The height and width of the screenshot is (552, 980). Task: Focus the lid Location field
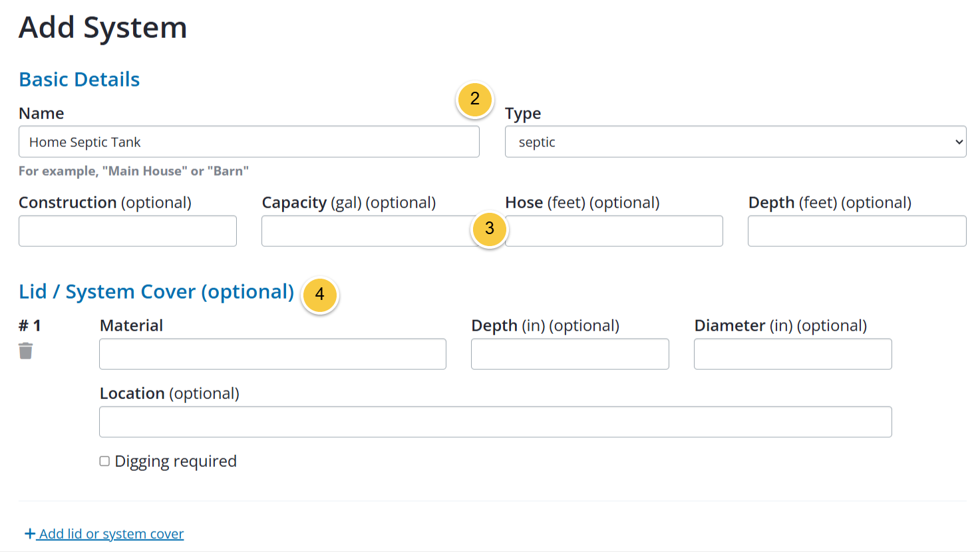coord(496,422)
